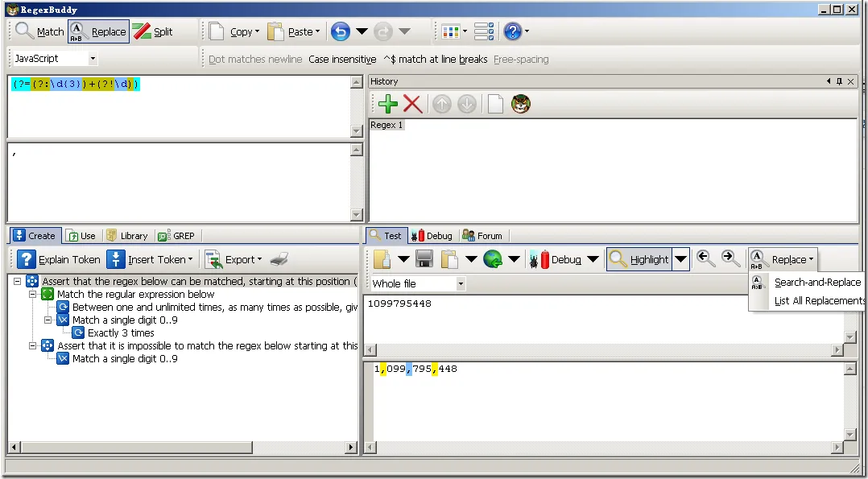Open the preferences checklist icon
Image resolution: width=868 pixels, height=479 pixels.
click(484, 31)
